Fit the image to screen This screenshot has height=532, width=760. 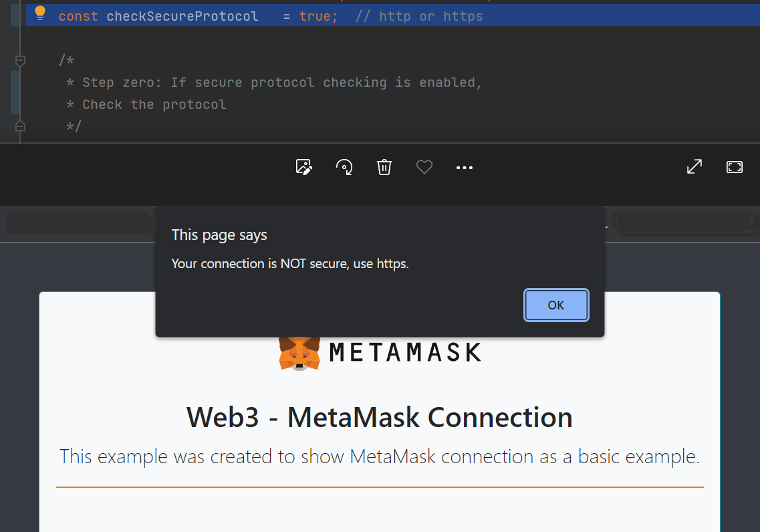(735, 166)
